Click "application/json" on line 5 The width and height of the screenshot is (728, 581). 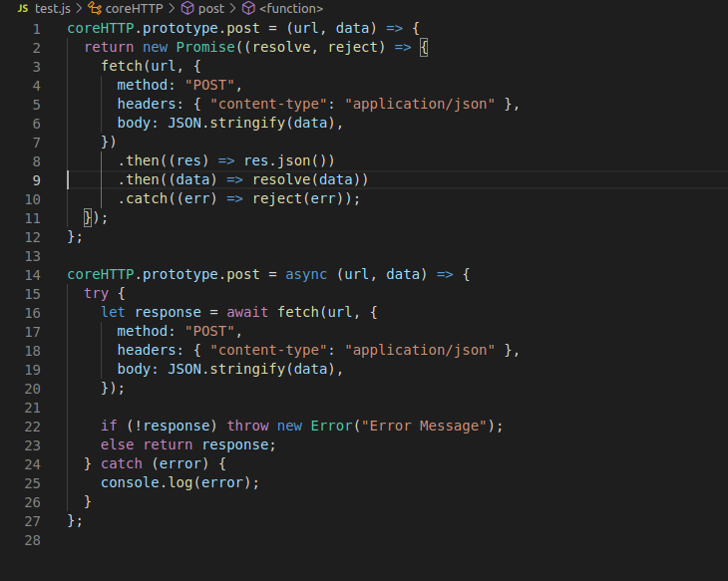[x=420, y=105]
